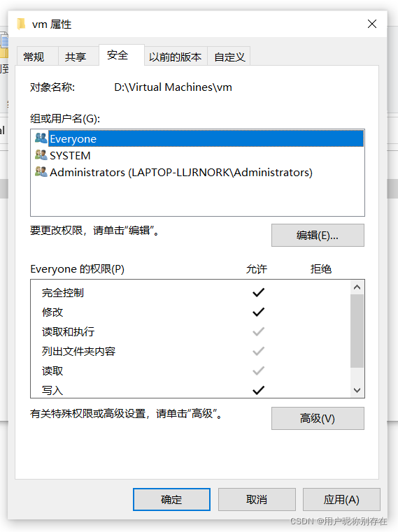Click the SYSTEM group icon
The height and width of the screenshot is (532, 398).
(41, 154)
